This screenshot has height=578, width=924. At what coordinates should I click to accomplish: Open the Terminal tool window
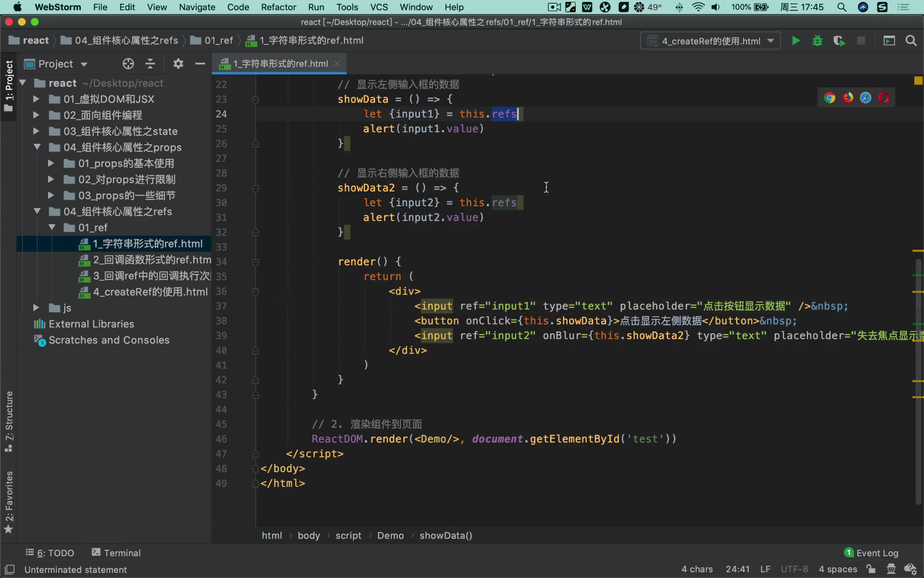116,553
